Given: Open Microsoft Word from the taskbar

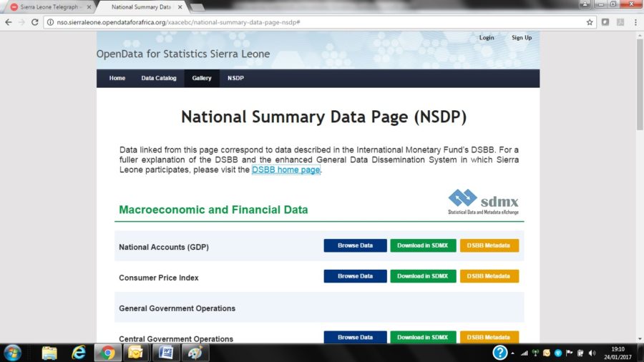Looking at the screenshot, I should tap(165, 352).
